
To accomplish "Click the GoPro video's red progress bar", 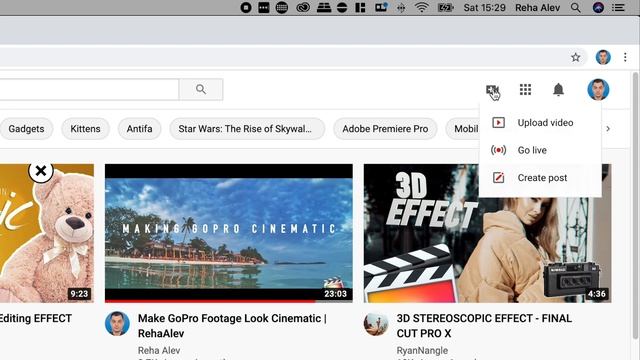I will pos(210,301).
